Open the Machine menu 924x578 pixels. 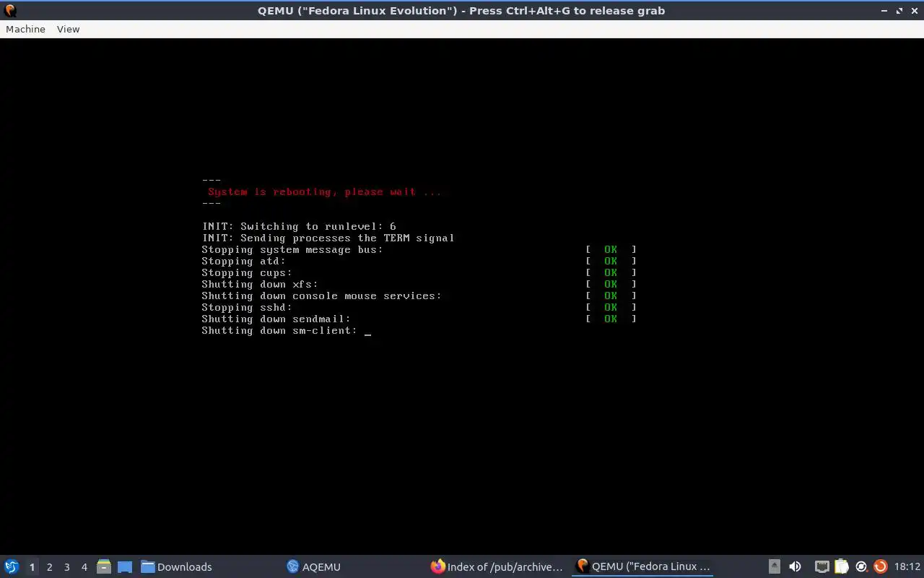25,29
